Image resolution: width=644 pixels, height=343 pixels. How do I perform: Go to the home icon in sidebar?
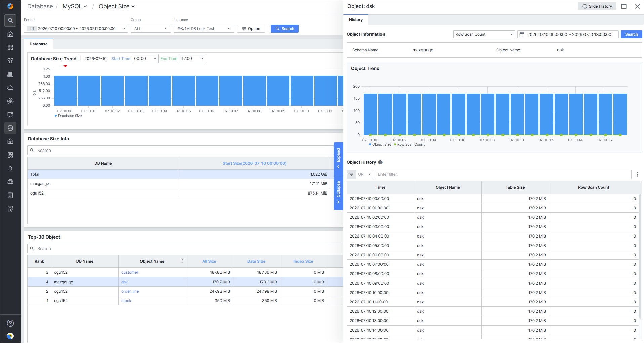[x=10, y=34]
